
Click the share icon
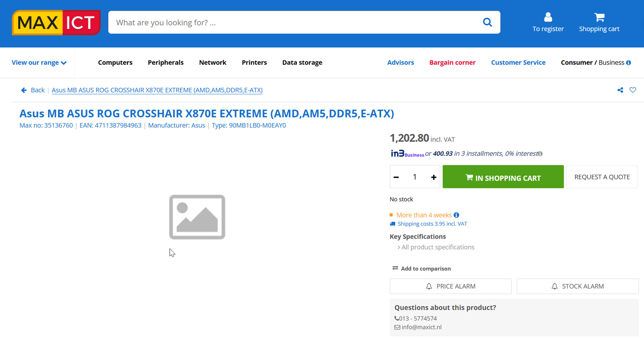[x=620, y=90]
